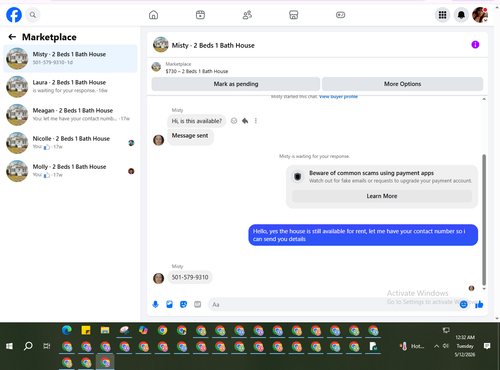
Task: Open the Laura conversation
Action: click(70, 86)
